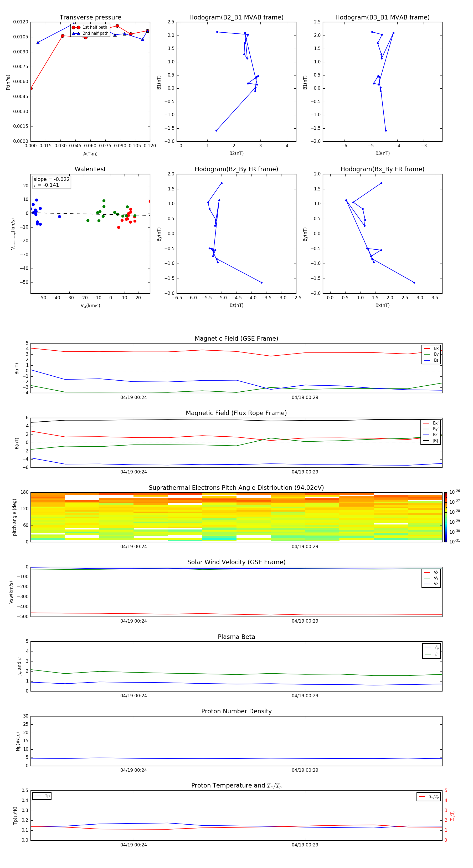The image size is (473, 868).
Task: Click the red 'Te/Tp' right axis label
Action: click(453, 815)
